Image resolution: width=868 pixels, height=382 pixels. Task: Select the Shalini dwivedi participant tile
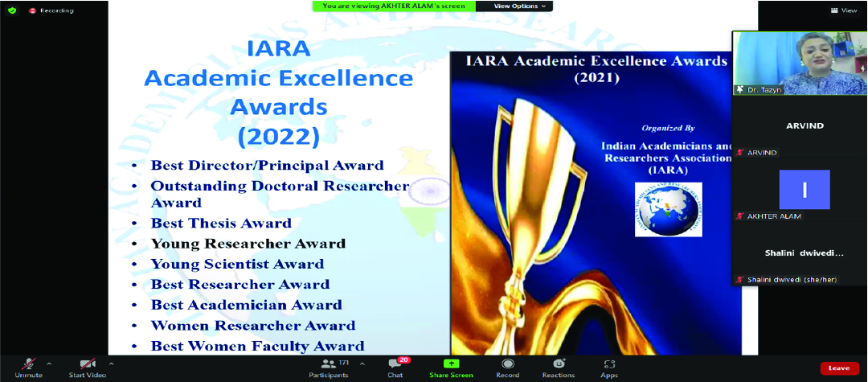800,253
